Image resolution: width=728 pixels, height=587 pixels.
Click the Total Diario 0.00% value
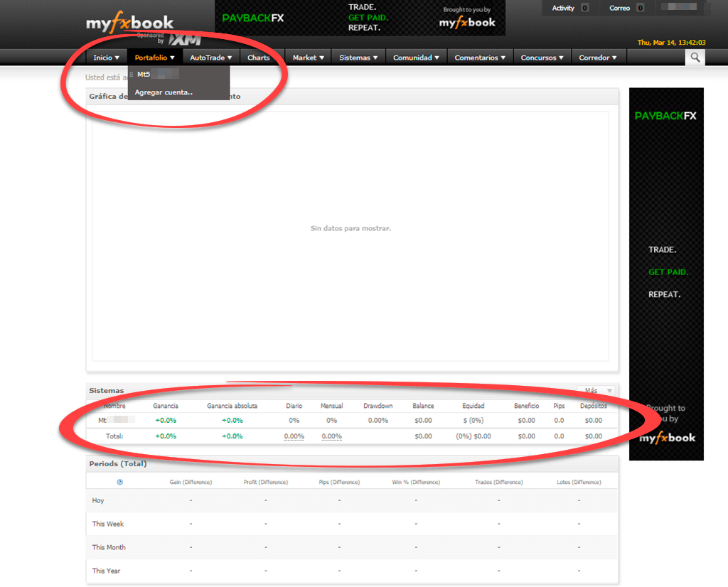294,436
